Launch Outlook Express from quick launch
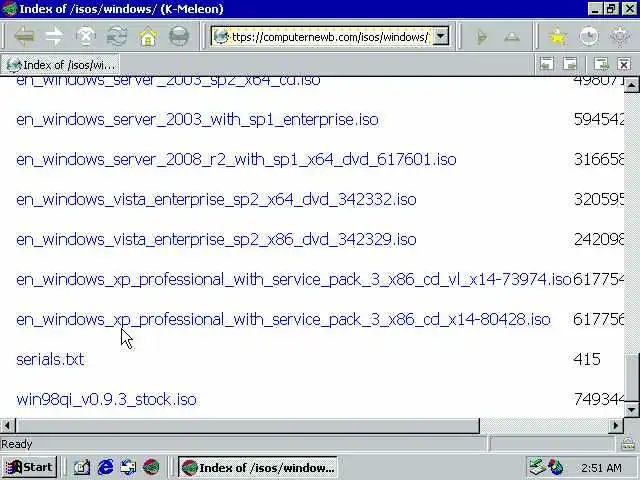 click(128, 467)
